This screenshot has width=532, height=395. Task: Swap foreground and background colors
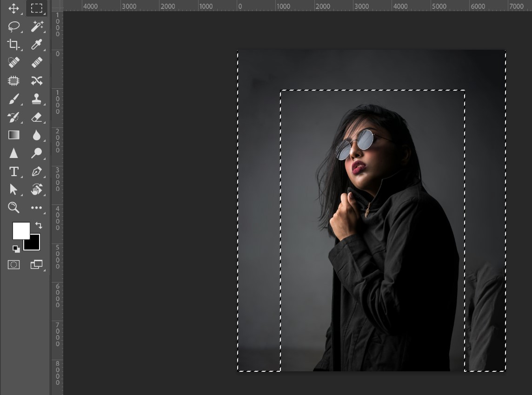(x=39, y=225)
